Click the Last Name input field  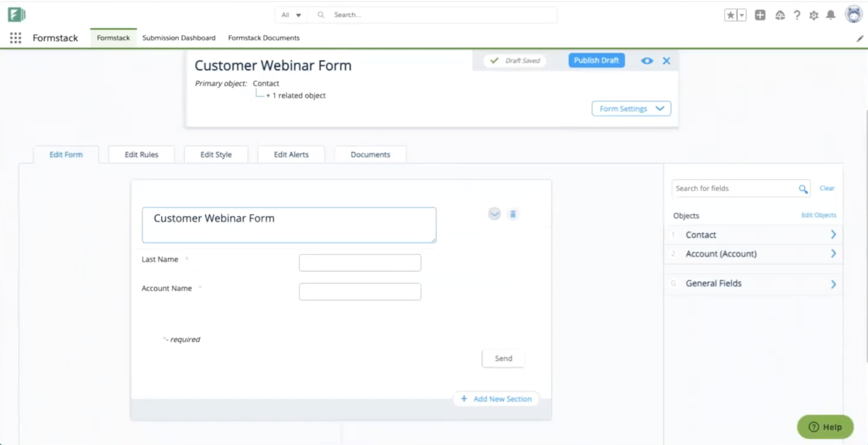click(x=359, y=263)
